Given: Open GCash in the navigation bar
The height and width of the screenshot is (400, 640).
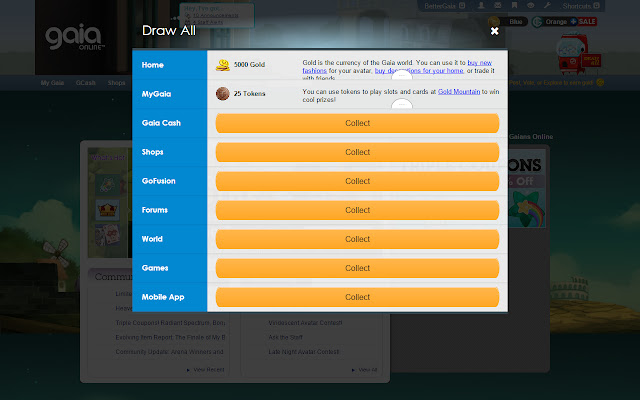Looking at the screenshot, I should click(x=85, y=83).
